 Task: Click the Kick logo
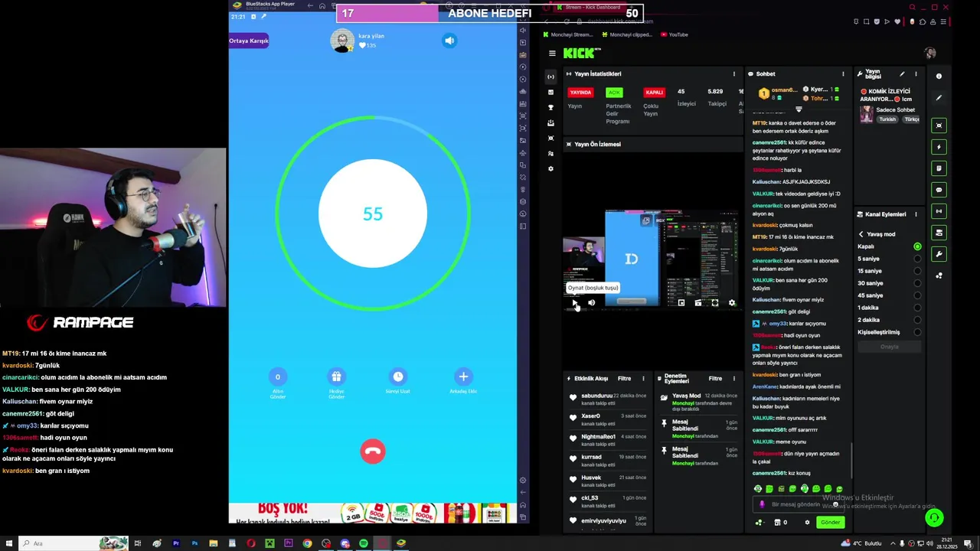(582, 53)
